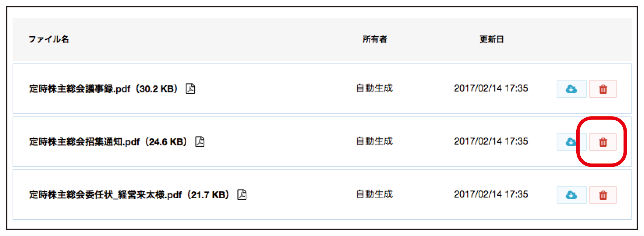
Task: Click PDF icon beside 定時株主総会招集通知.pdf
Action: 199,141
